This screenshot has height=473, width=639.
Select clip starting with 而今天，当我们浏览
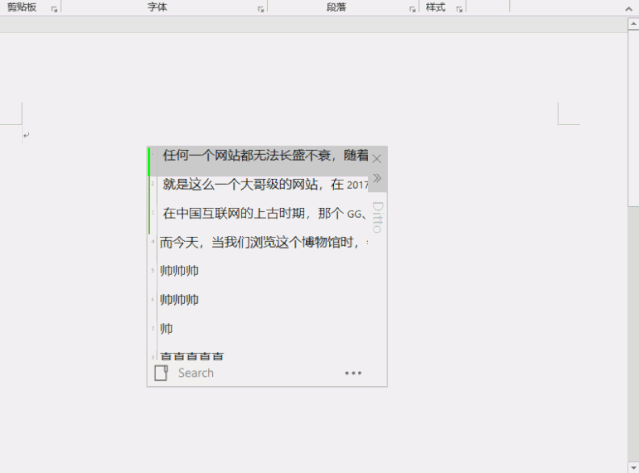click(x=259, y=242)
